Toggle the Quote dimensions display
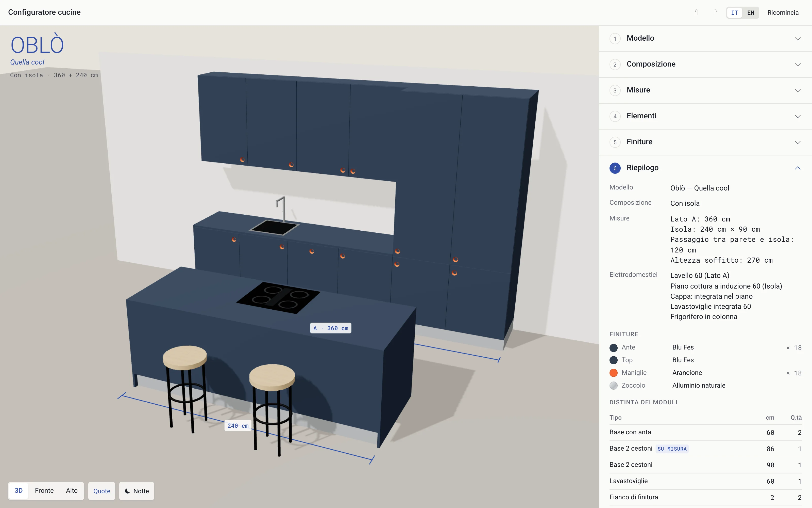The width and height of the screenshot is (812, 508). click(x=102, y=491)
